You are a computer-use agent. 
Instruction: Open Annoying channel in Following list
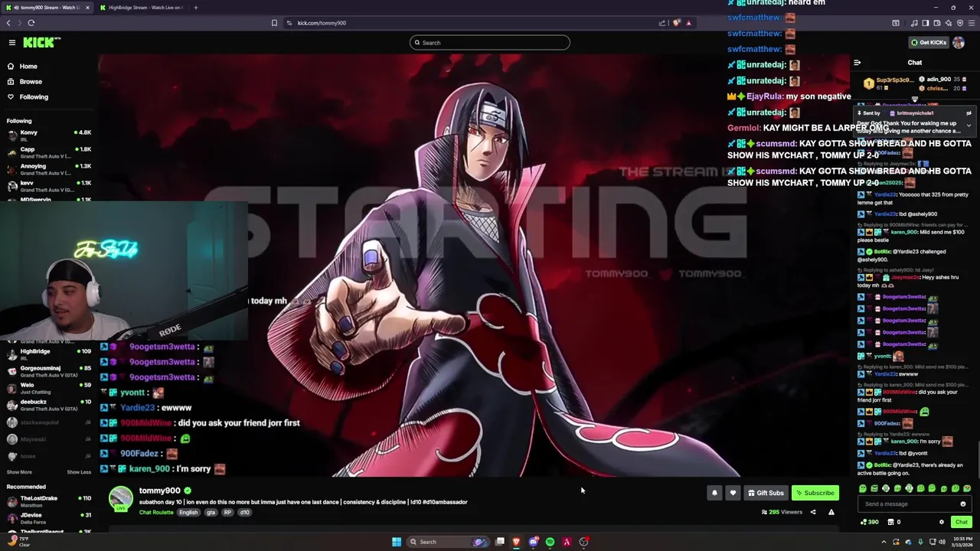pyautogui.click(x=49, y=169)
